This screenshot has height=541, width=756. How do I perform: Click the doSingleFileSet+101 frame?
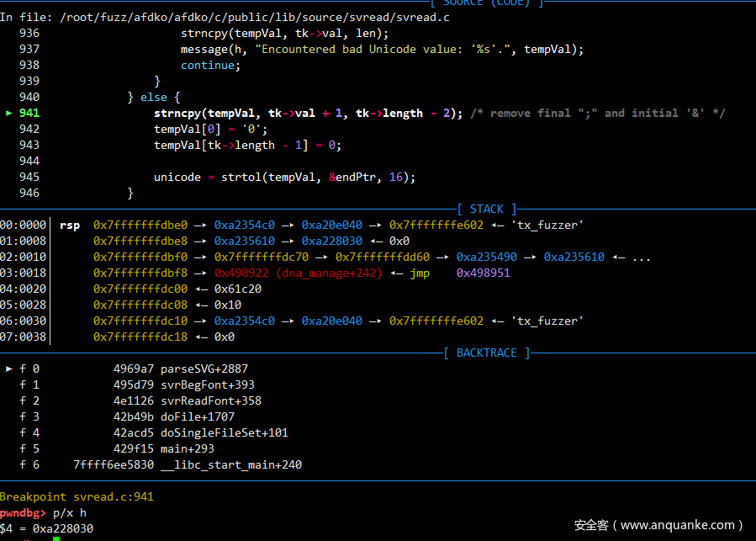click(x=225, y=432)
